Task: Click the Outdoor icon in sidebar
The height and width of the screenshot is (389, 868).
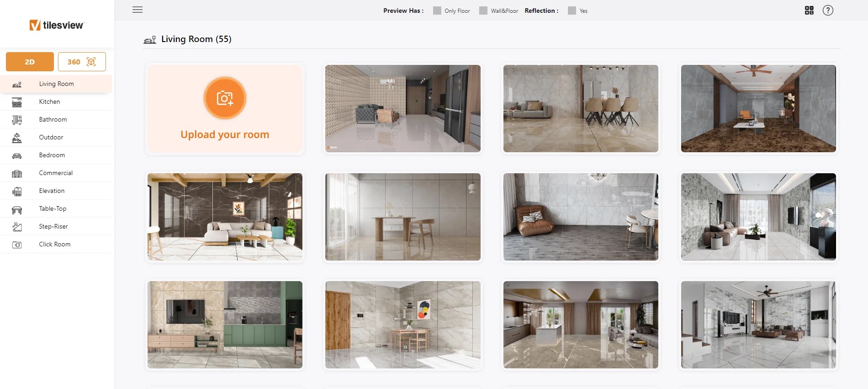Action: (x=17, y=138)
